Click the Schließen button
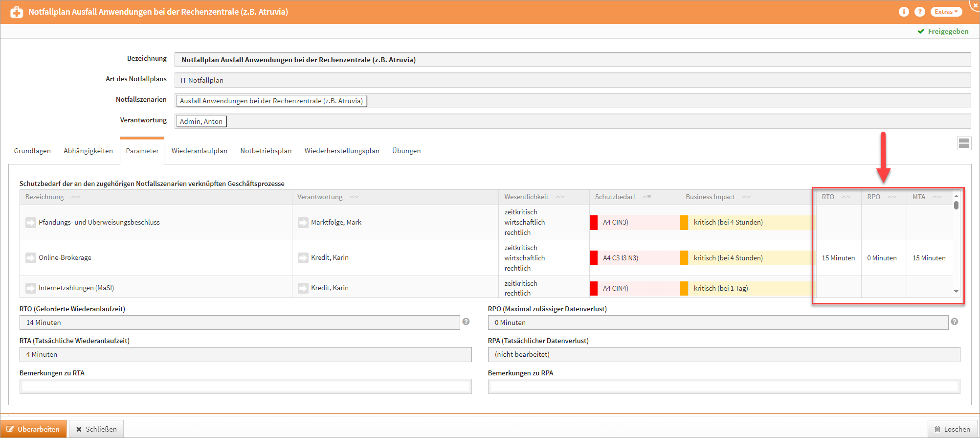The width and height of the screenshot is (980, 438). [96, 429]
